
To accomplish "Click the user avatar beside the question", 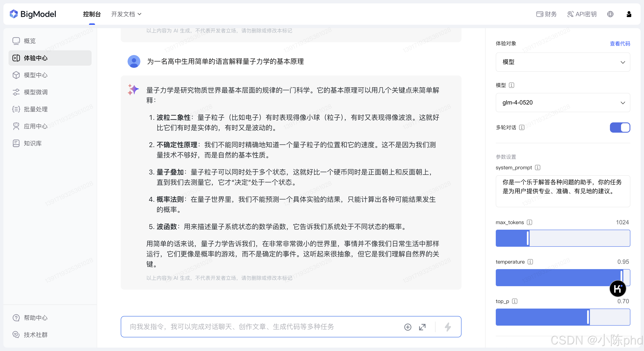I will click(134, 61).
